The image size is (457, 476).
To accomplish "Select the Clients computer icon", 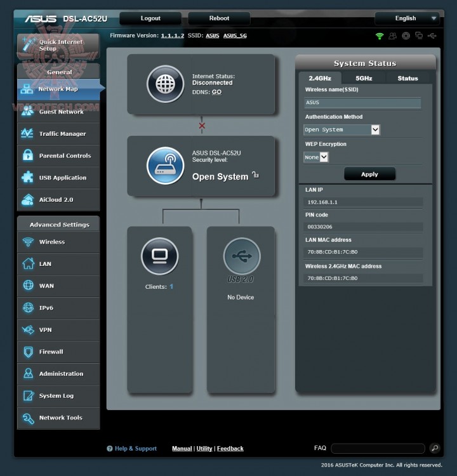I will pos(160,256).
